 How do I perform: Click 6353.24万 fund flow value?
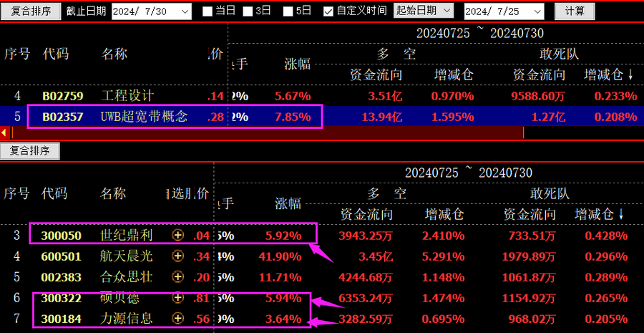pyautogui.click(x=366, y=298)
